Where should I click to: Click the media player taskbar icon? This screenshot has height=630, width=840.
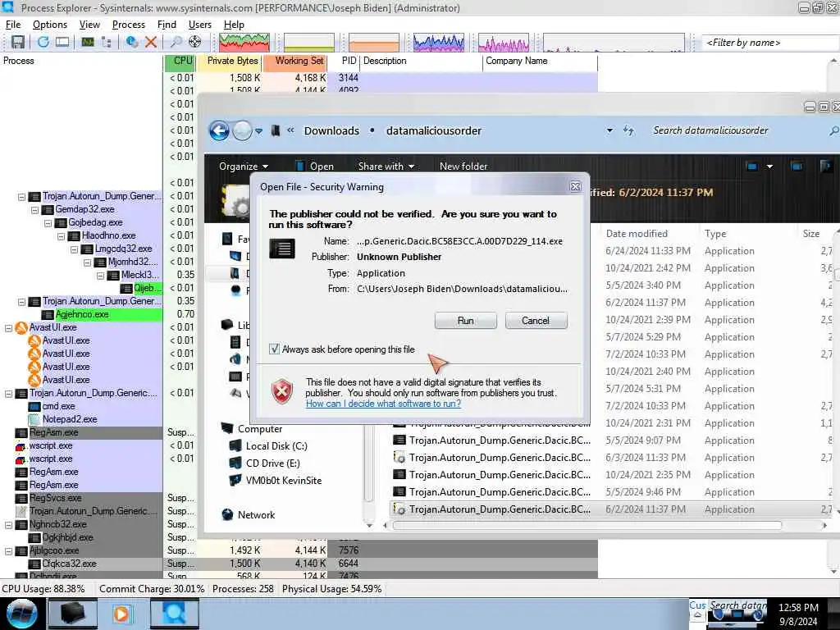click(121, 614)
